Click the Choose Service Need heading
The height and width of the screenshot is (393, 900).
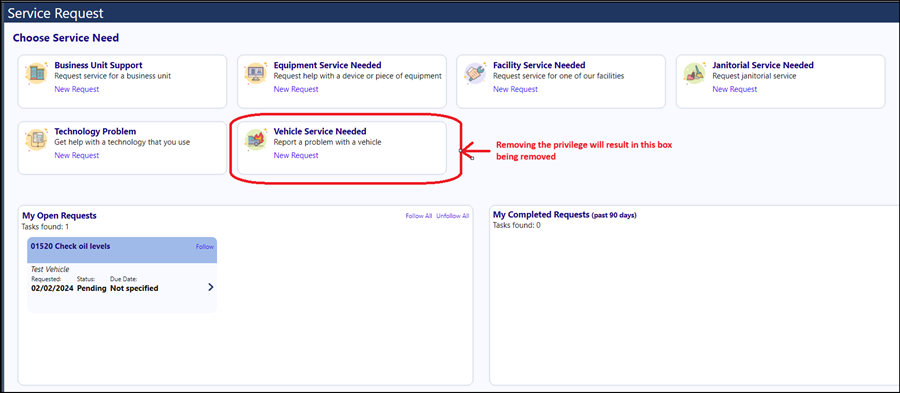pyautogui.click(x=66, y=38)
